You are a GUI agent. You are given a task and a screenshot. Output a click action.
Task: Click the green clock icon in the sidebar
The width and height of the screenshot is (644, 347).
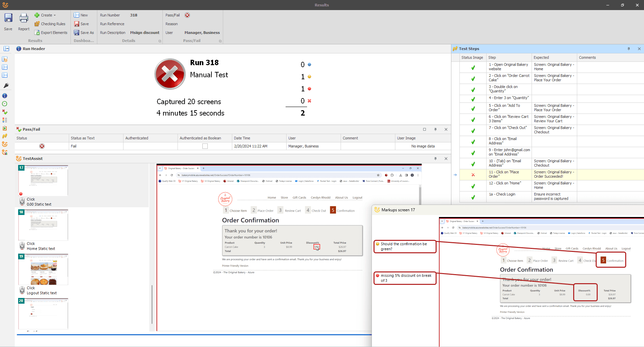pos(5,104)
